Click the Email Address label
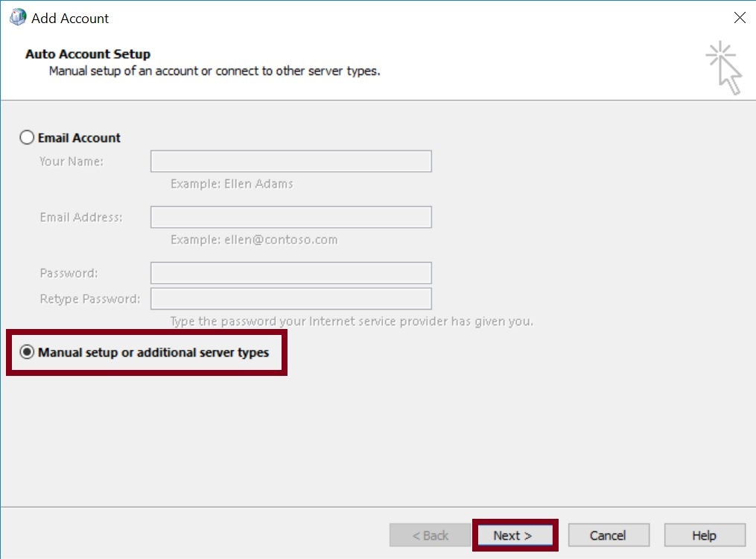 click(81, 217)
